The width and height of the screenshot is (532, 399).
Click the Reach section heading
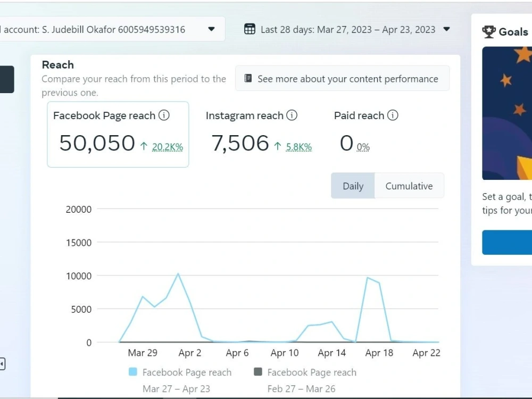57,64
